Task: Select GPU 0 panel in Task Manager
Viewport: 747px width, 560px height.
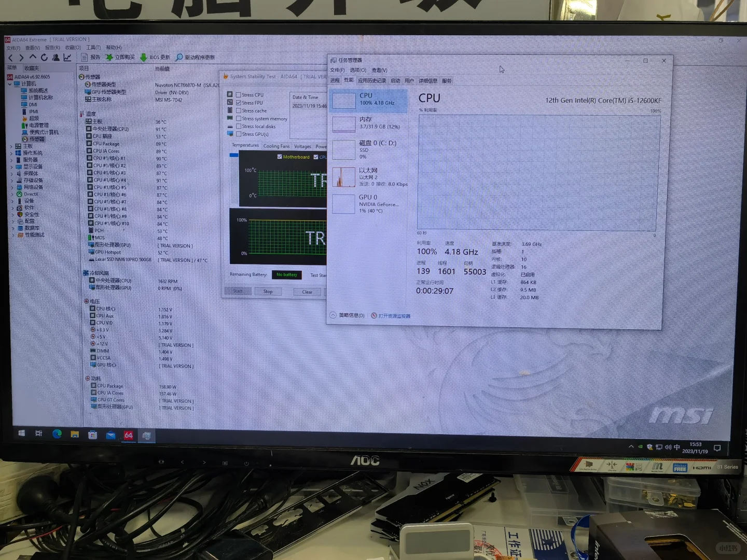Action: 369,204
